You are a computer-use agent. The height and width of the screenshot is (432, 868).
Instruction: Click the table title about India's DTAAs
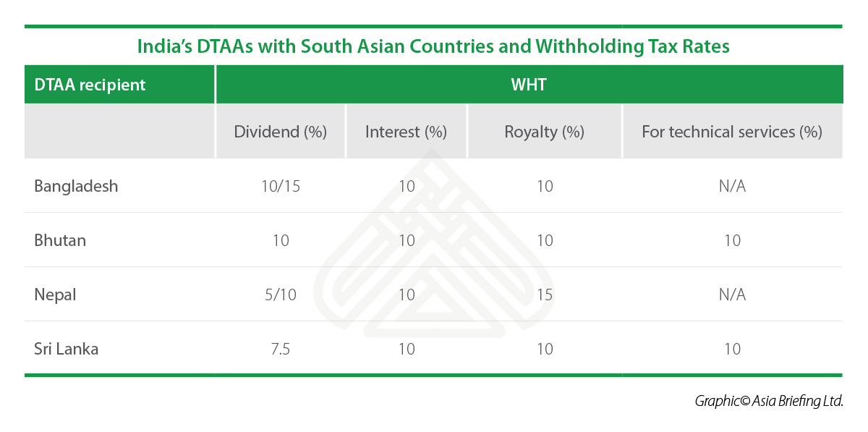433,46
